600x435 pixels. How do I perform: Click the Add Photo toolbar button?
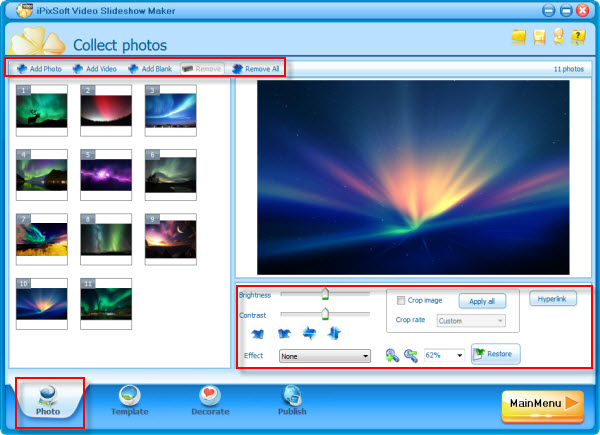tap(39, 69)
